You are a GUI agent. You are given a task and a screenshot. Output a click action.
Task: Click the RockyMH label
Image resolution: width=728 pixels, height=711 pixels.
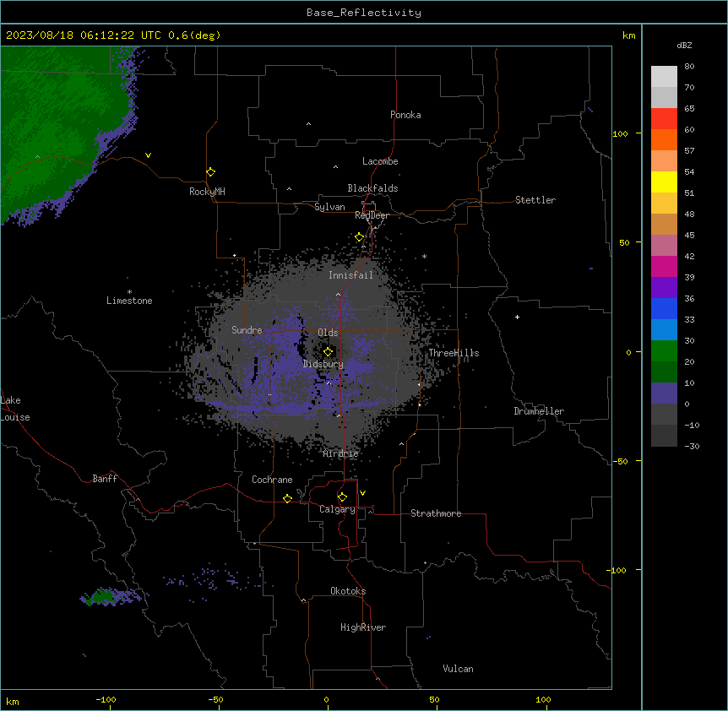[x=207, y=192]
